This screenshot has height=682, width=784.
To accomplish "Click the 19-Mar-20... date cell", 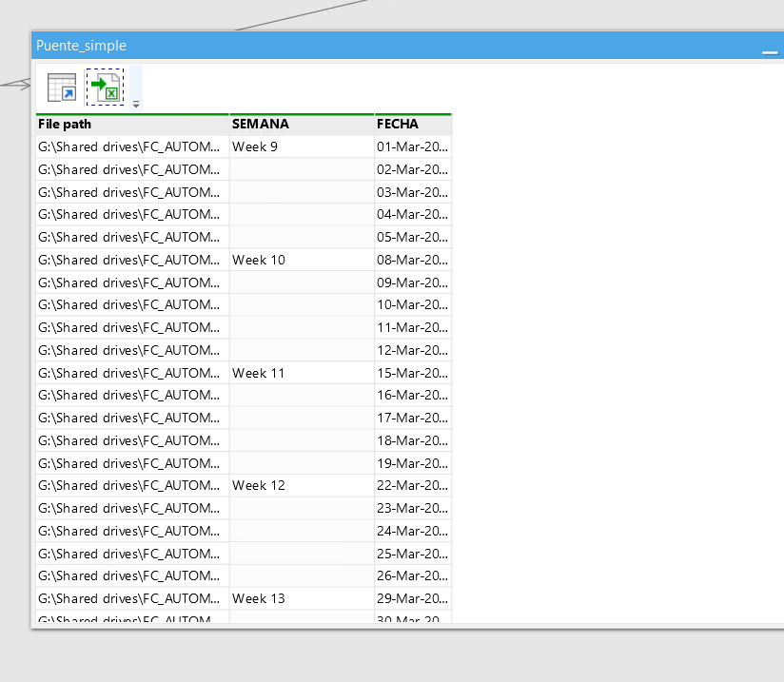I will click(413, 463).
